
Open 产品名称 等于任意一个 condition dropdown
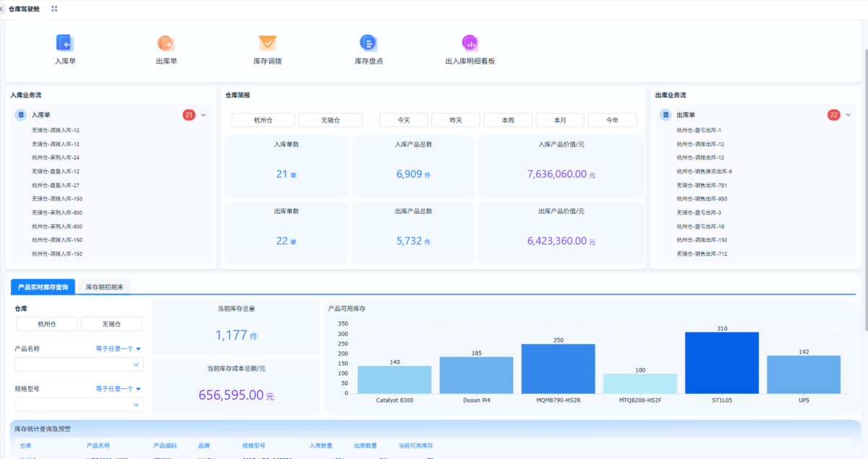click(x=118, y=348)
